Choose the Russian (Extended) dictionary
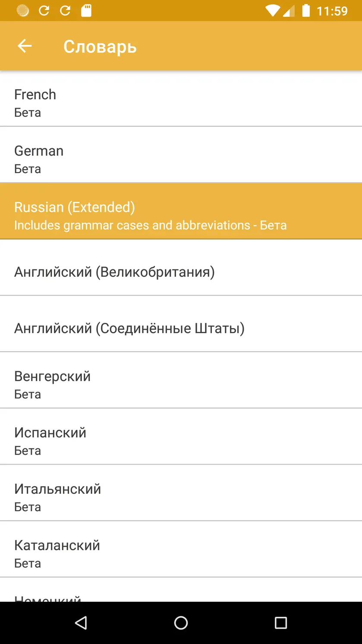The width and height of the screenshot is (362, 644). tap(181, 211)
